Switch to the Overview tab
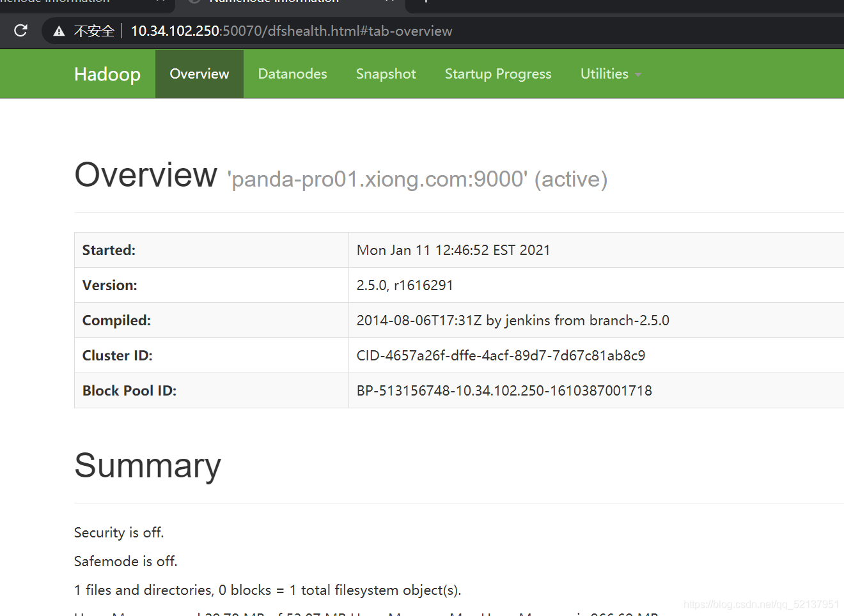 199,74
